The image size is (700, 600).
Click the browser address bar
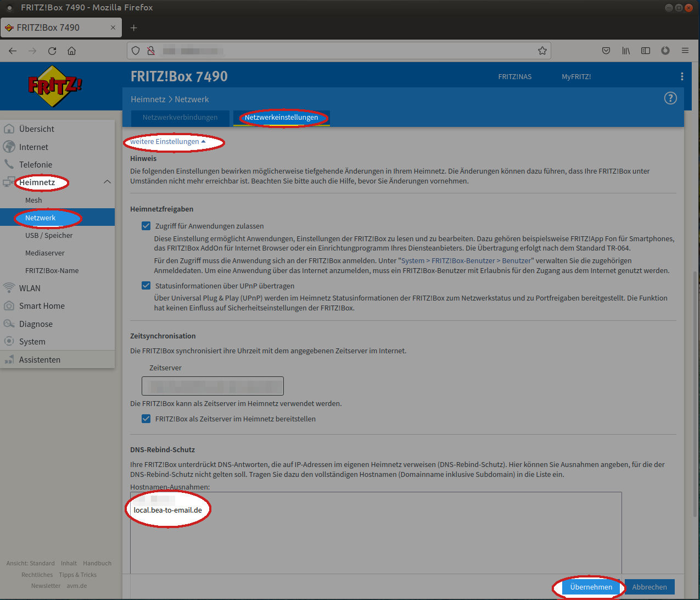[x=339, y=51]
